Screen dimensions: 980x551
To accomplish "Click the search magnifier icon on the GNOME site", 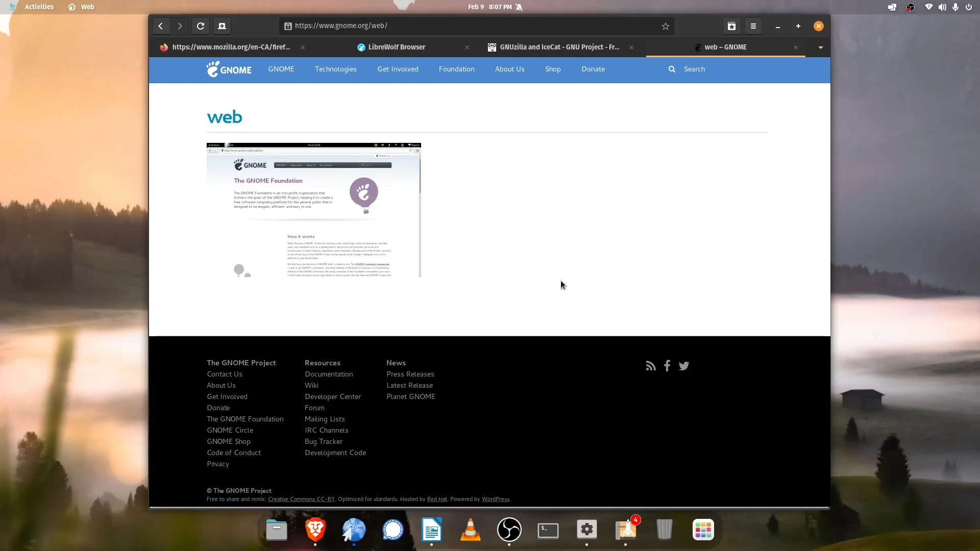I will coord(672,69).
